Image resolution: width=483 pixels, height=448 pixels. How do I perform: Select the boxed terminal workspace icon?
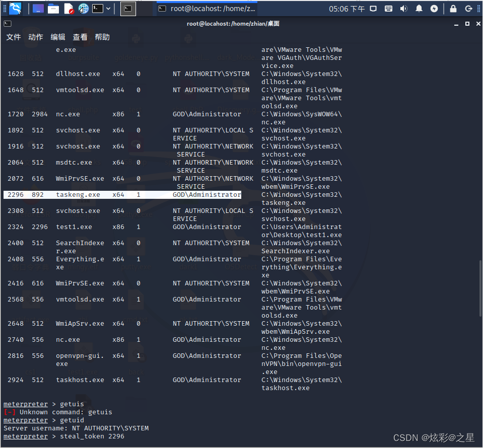click(128, 9)
